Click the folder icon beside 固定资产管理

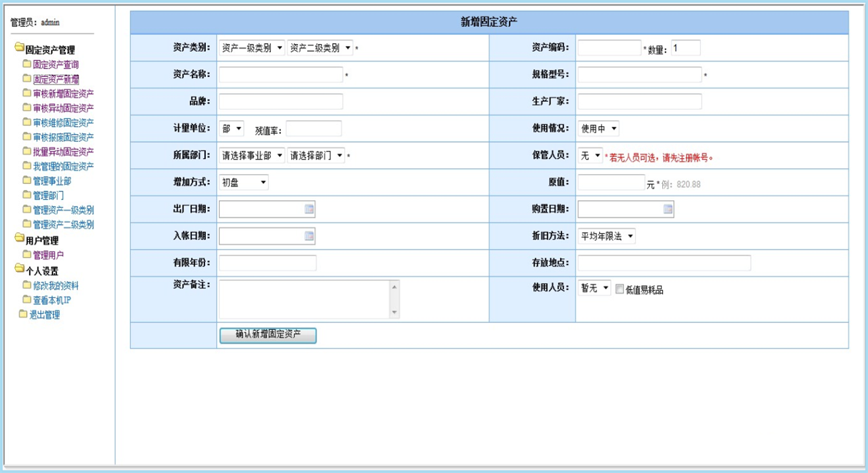[19, 49]
